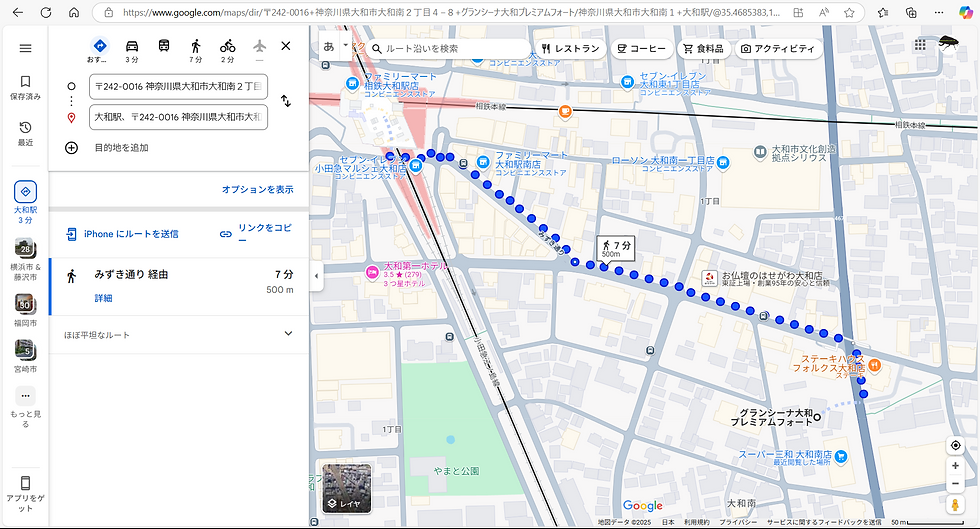Click the ローソン 大和南一丁目店 pin
The image size is (980, 529).
pos(722,163)
